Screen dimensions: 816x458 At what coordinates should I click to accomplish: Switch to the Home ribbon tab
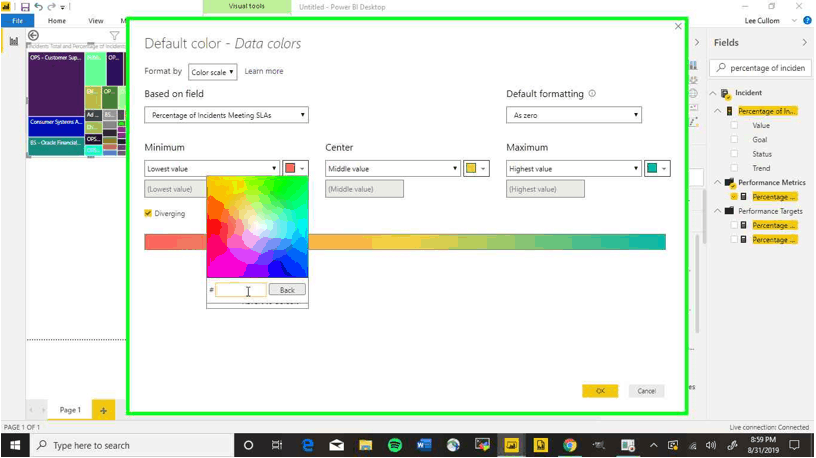(57, 20)
